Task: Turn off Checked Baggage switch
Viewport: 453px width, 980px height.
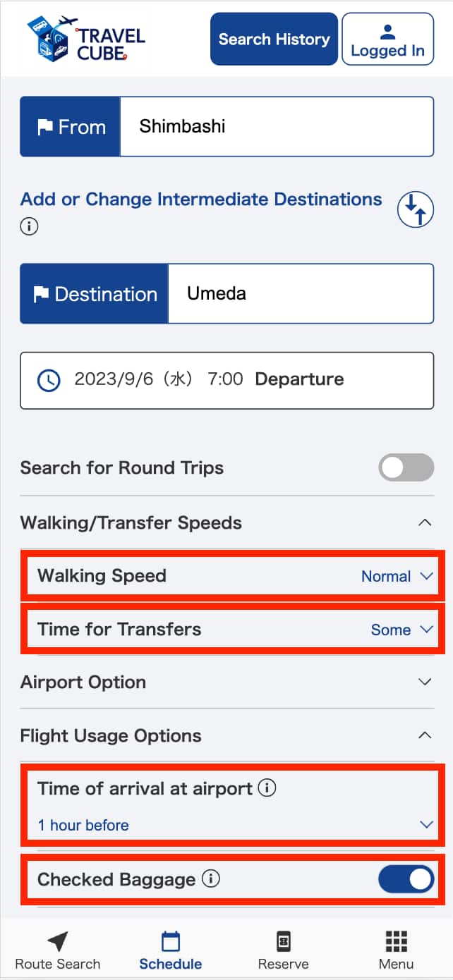Action: click(x=406, y=879)
